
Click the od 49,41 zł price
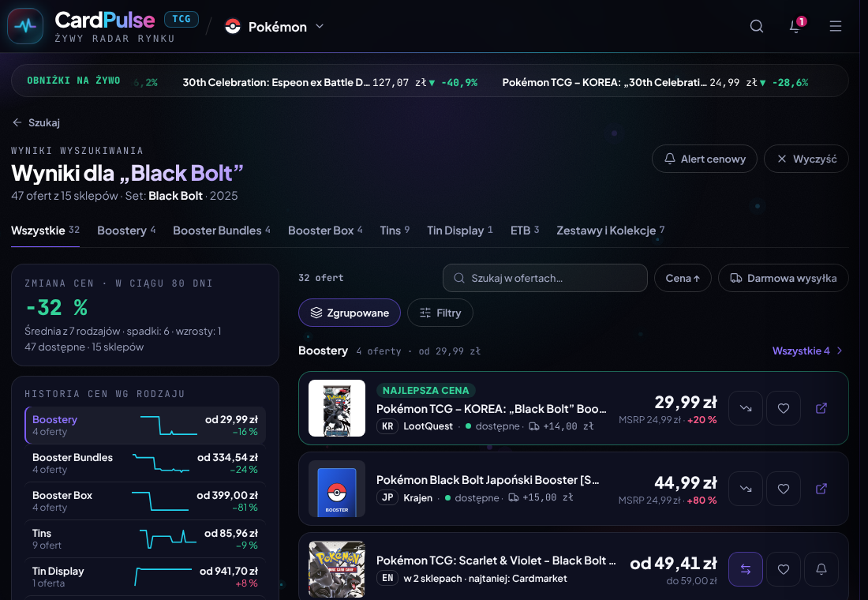[x=673, y=564]
